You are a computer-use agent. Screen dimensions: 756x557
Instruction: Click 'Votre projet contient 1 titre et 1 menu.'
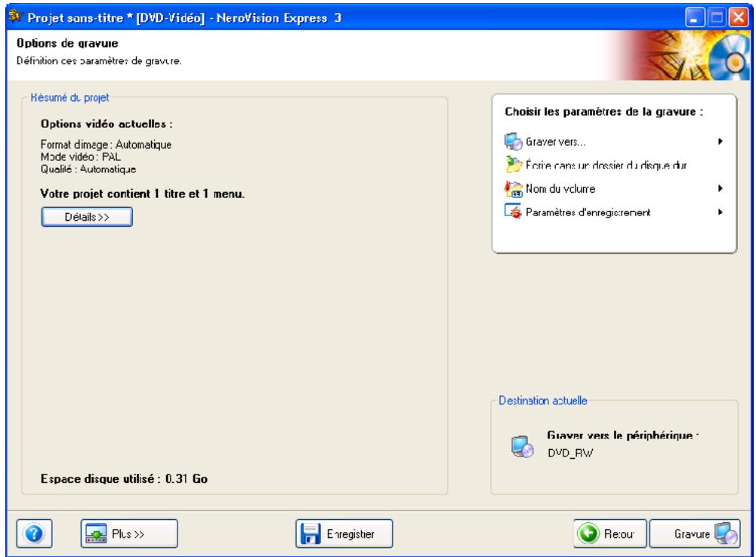point(143,193)
